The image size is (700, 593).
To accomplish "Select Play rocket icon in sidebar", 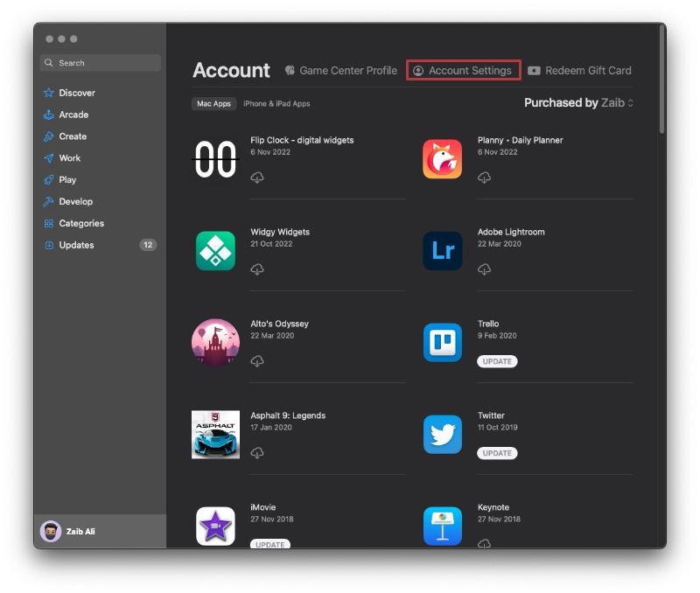I will tap(49, 180).
